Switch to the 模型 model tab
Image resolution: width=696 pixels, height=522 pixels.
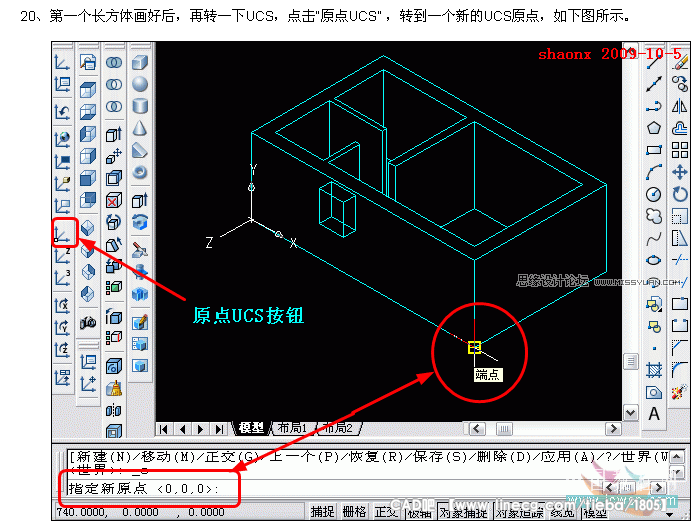(x=251, y=428)
